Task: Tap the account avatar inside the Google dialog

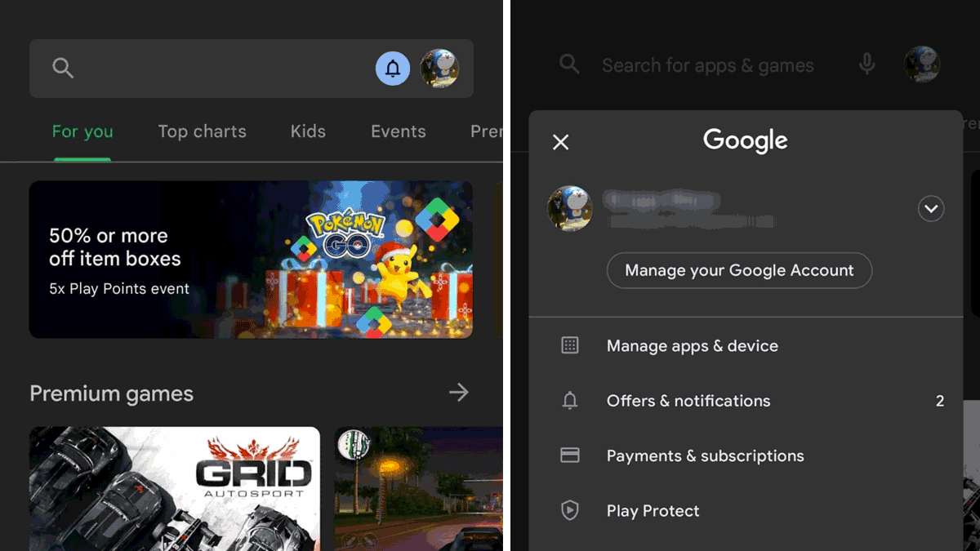Action: click(570, 208)
